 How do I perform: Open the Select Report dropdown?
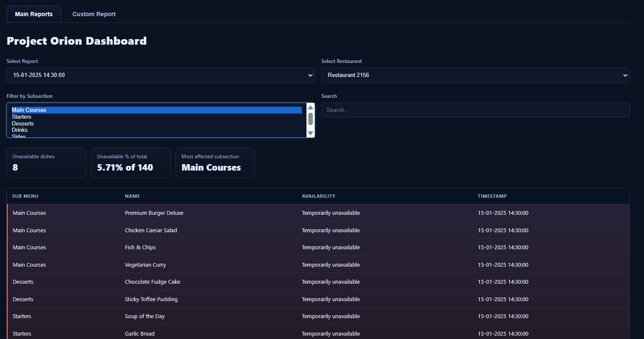(160, 75)
